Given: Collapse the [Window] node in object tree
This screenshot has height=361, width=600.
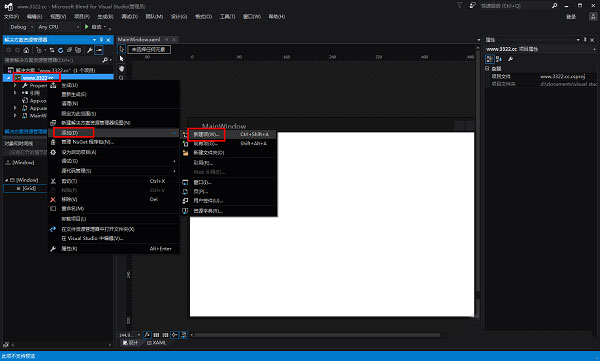Looking at the screenshot, I should 7,180.
